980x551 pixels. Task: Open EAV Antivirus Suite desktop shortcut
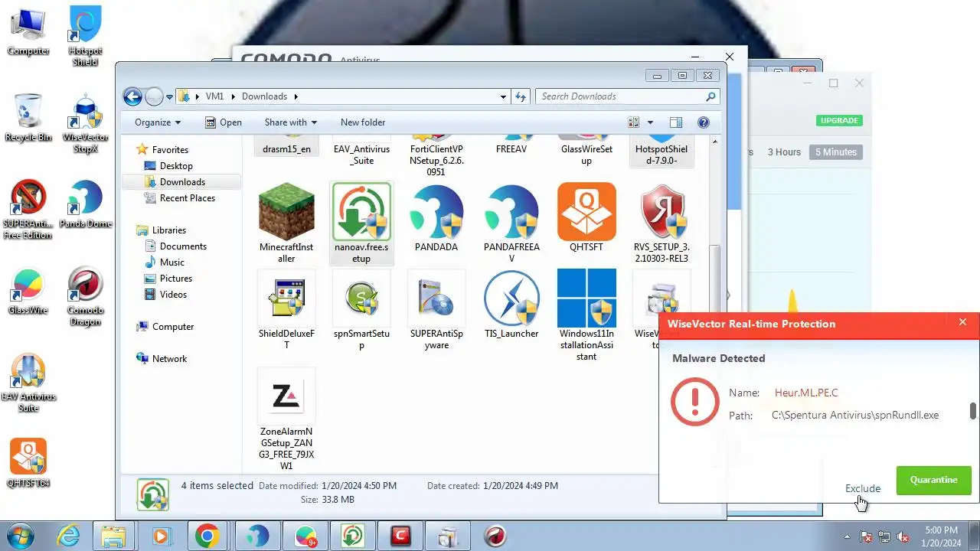28,382
